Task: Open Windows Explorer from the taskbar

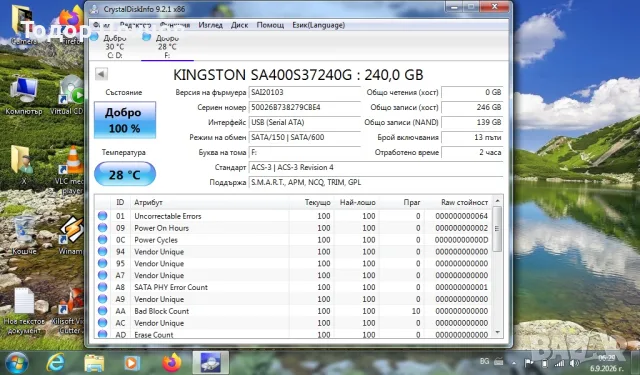Action: 94,363
